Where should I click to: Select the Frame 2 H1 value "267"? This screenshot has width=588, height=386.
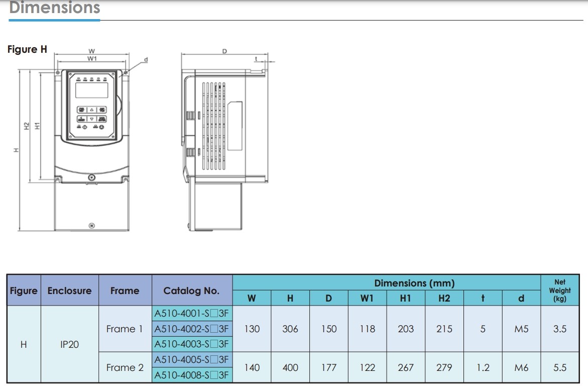click(406, 367)
